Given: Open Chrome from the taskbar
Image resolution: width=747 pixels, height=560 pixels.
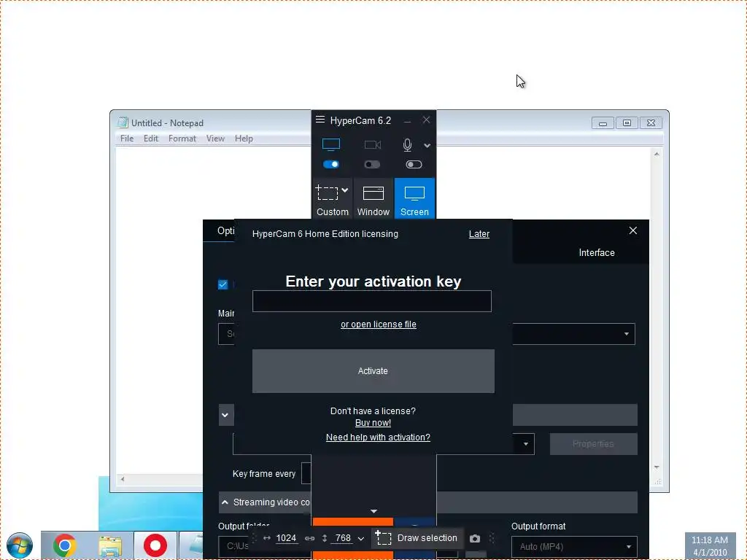Looking at the screenshot, I should [65, 545].
